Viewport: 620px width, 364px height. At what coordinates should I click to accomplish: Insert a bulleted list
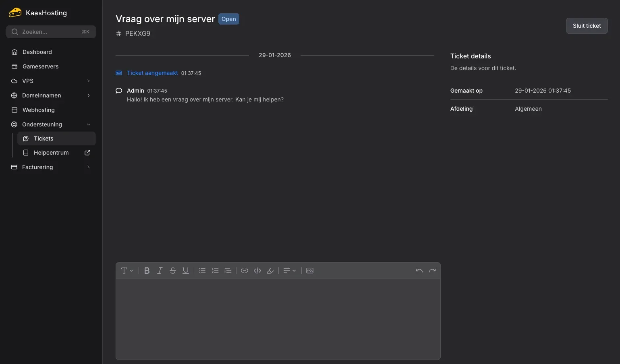click(x=202, y=271)
